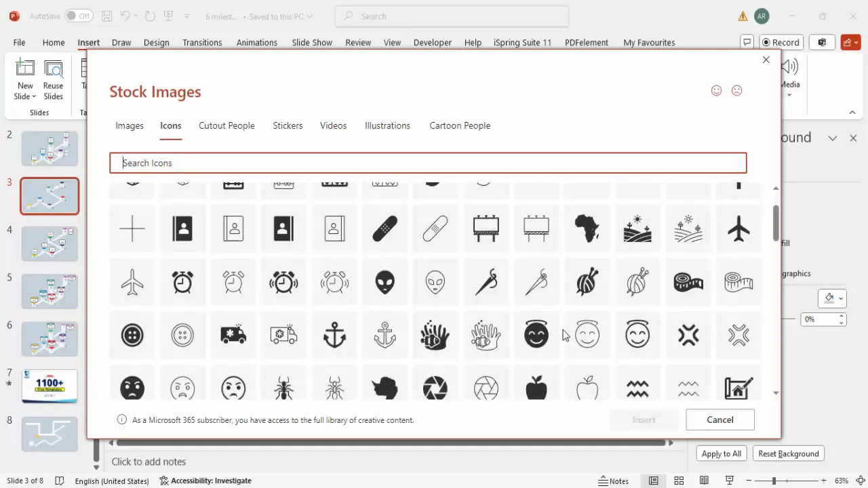
Task: Choose the solid sewing button icon
Action: [132, 335]
